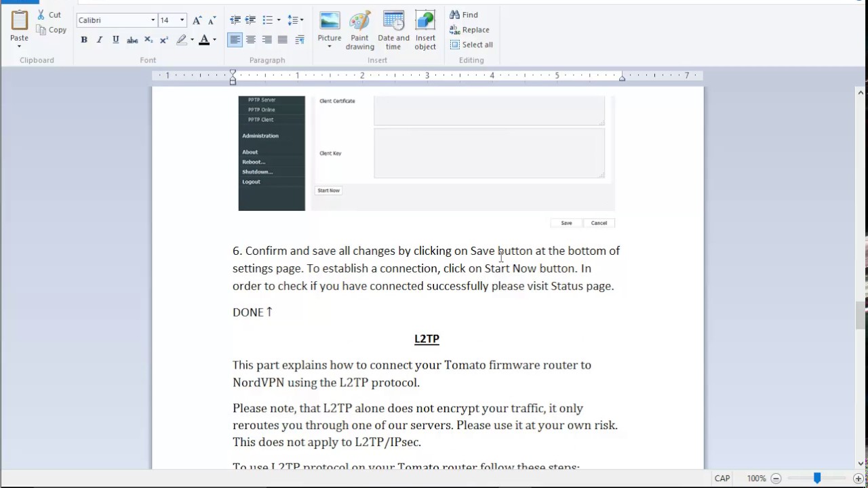
Task: Click the word 'NordVPN' in document
Action: pos(258,383)
